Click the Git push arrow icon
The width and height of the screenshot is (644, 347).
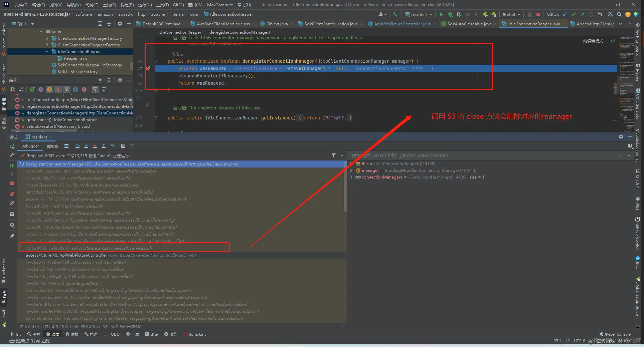[x=582, y=14]
